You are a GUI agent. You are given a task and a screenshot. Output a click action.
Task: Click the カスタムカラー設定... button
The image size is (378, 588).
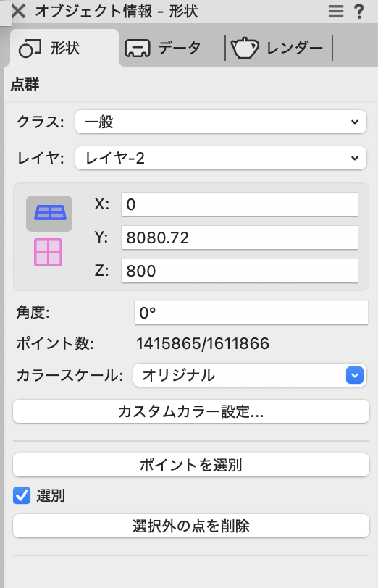(191, 411)
